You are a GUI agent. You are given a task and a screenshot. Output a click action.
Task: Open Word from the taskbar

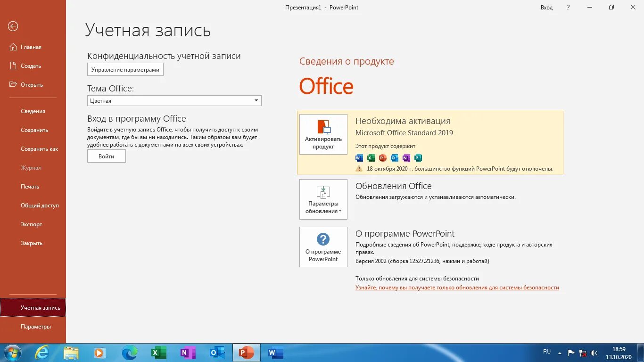[275, 353]
